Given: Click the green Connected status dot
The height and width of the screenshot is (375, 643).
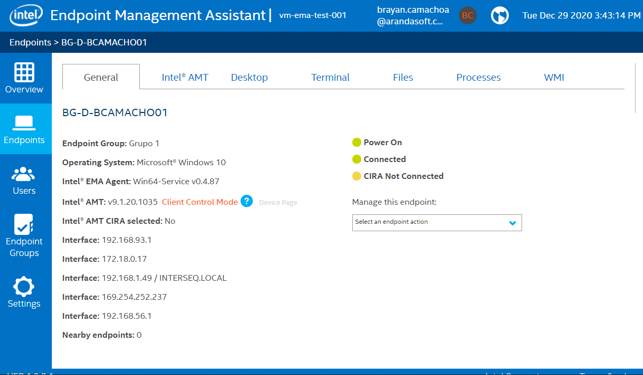Looking at the screenshot, I should tap(356, 159).
